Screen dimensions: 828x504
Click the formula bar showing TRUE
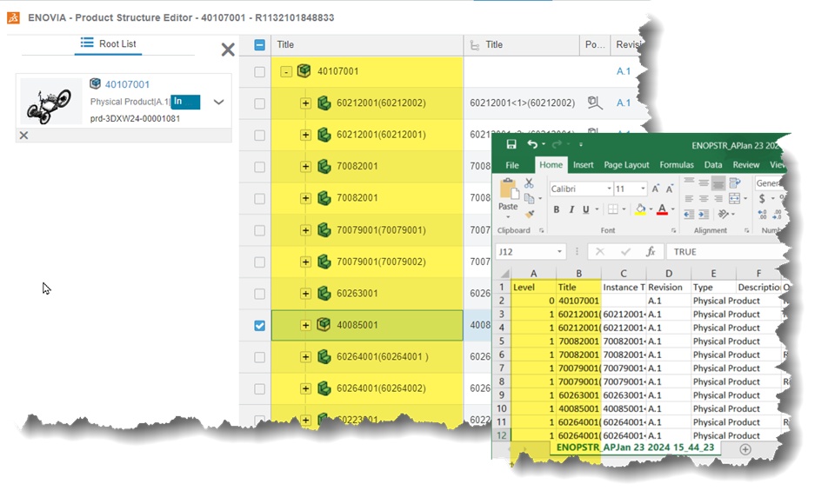(726, 252)
